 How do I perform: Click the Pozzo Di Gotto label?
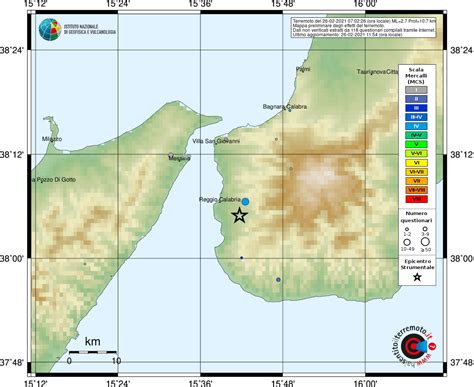[54, 180]
